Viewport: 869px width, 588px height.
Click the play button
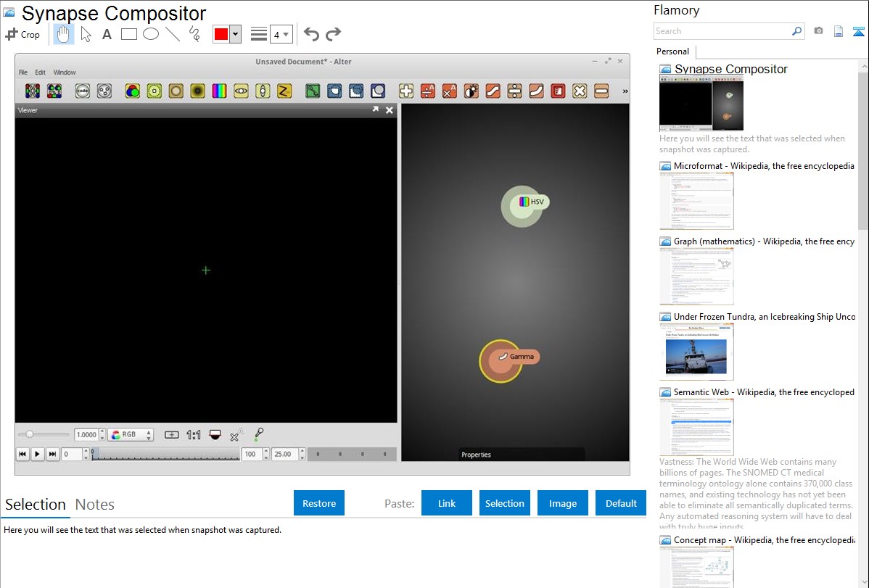[37, 454]
